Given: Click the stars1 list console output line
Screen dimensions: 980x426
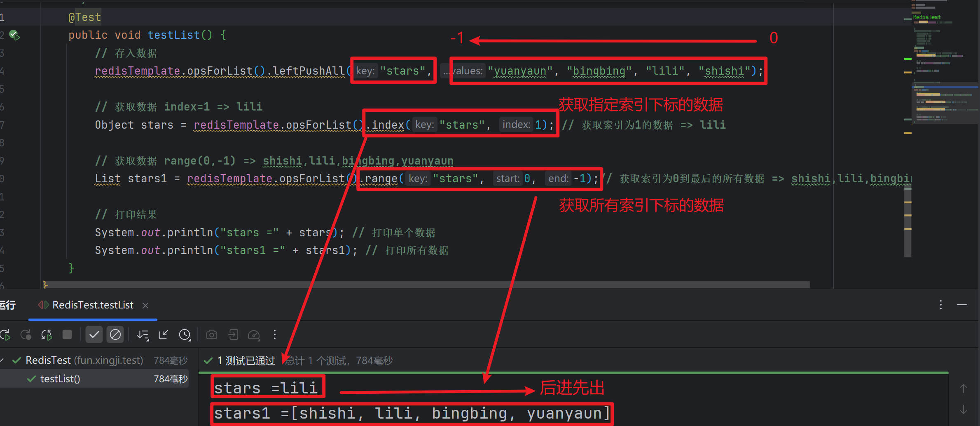Looking at the screenshot, I should pyautogui.click(x=412, y=413).
